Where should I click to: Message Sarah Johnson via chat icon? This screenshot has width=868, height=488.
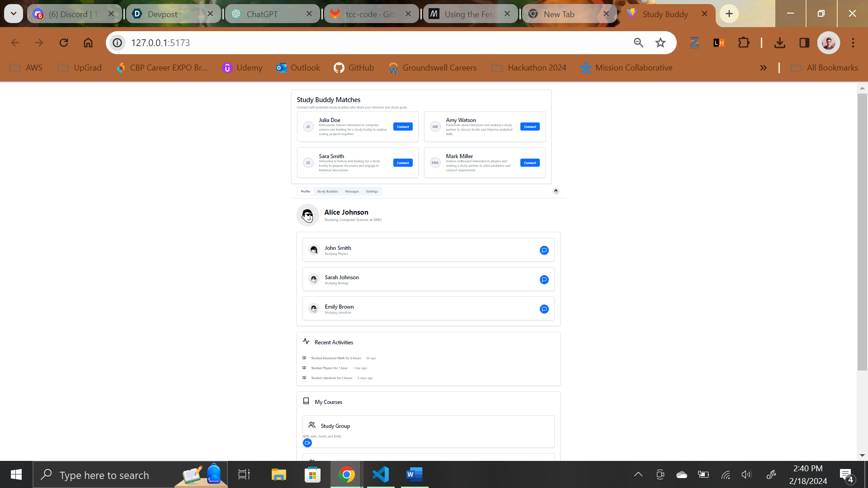click(x=544, y=280)
